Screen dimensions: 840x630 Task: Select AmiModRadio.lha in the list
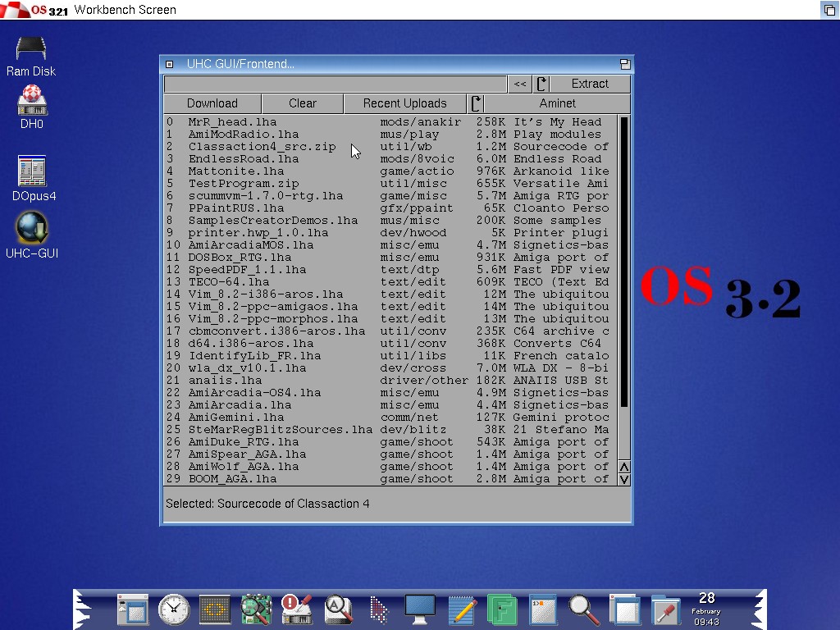tap(243, 135)
